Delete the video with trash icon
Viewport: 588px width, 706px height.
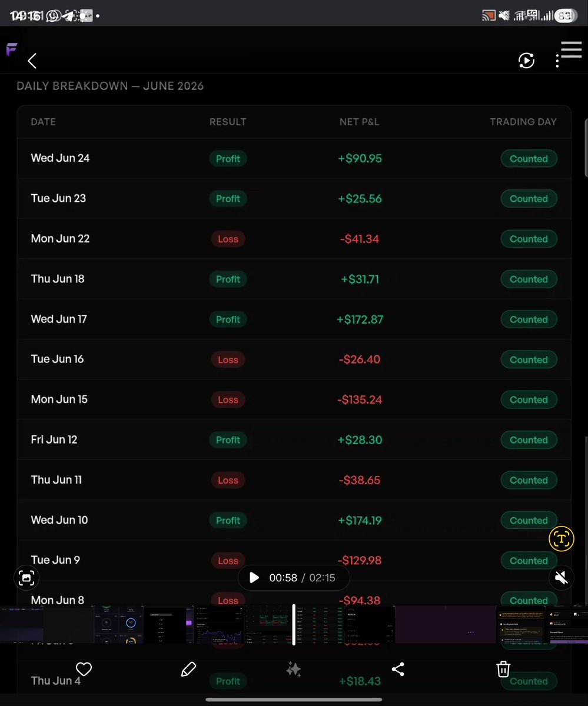503,669
